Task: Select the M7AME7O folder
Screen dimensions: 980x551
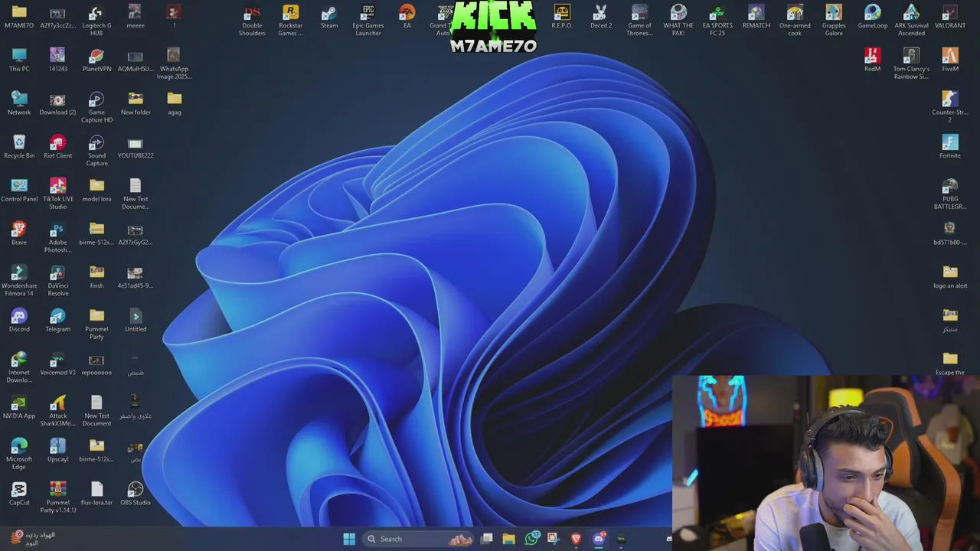Action: point(19,18)
